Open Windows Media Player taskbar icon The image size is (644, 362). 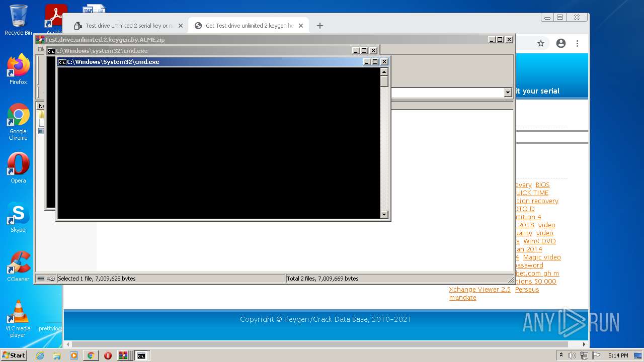coord(74,355)
